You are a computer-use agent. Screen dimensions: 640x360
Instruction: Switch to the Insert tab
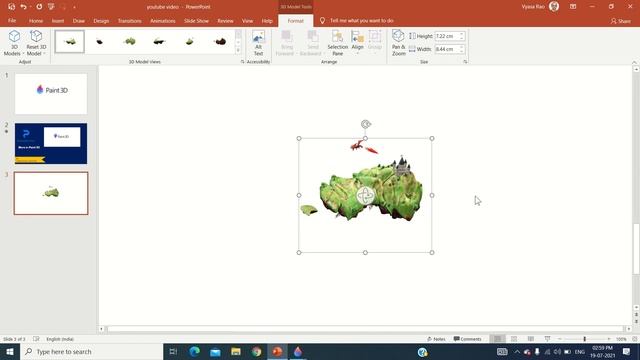click(x=58, y=20)
